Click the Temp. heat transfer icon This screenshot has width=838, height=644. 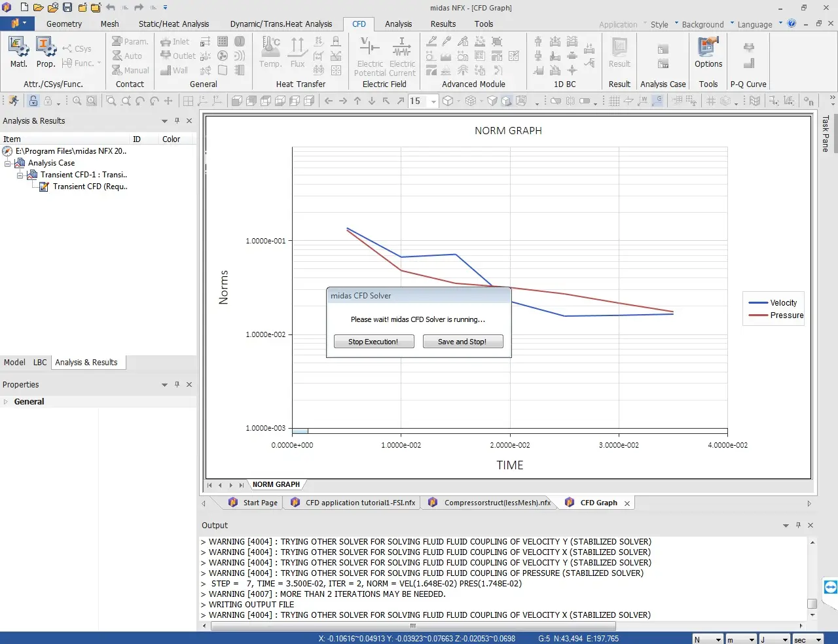(270, 52)
